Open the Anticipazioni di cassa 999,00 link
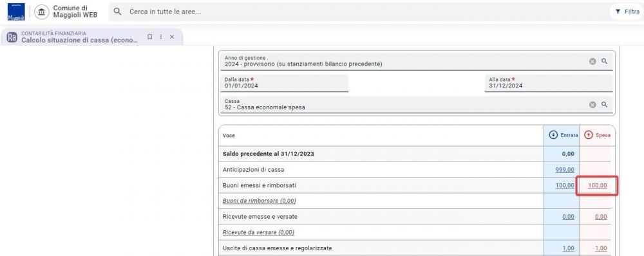This screenshot has width=644, height=256. point(565,169)
